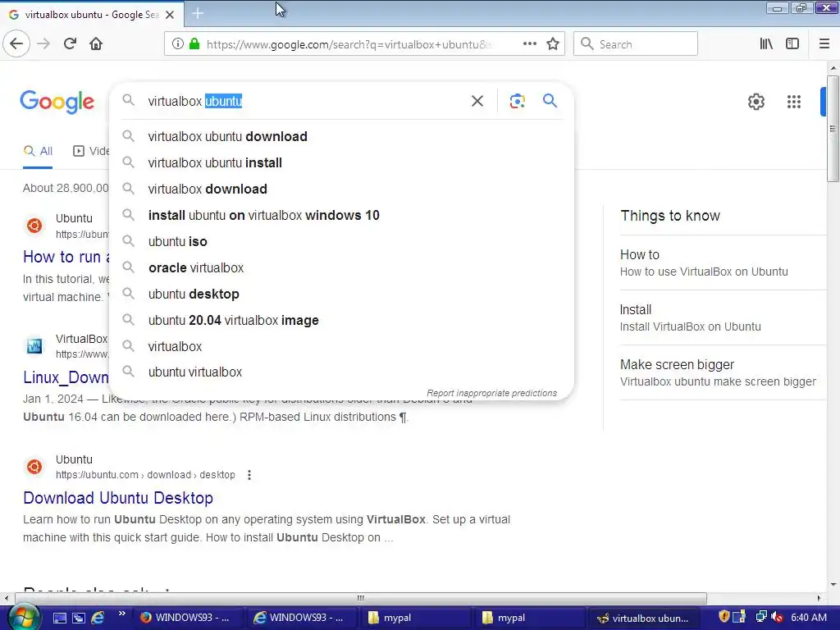Click the horizontal scrollbar thumb
This screenshot has width=840, height=630.
(x=361, y=598)
